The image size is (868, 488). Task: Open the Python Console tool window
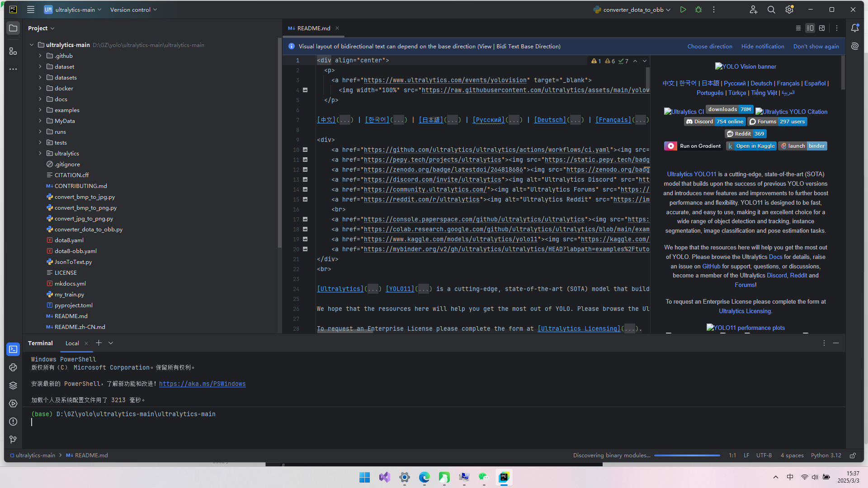click(x=13, y=367)
